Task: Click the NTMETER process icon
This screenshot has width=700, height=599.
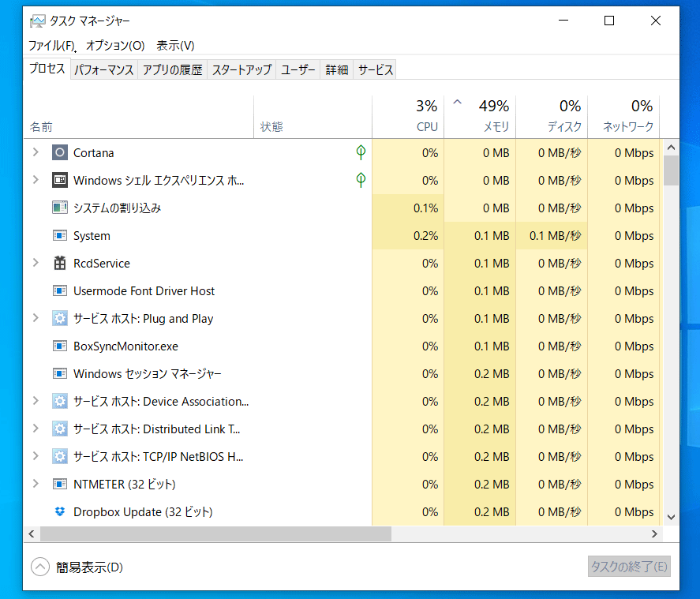Action: [60, 485]
